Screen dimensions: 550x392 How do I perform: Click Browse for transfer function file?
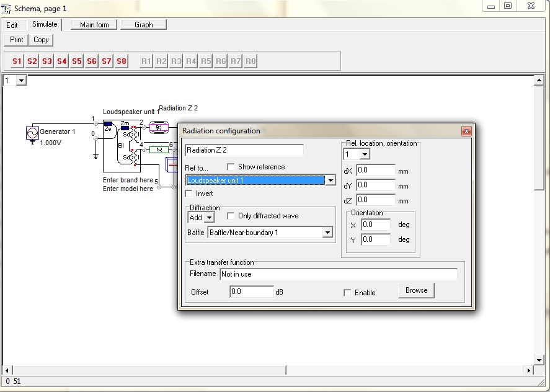click(416, 290)
